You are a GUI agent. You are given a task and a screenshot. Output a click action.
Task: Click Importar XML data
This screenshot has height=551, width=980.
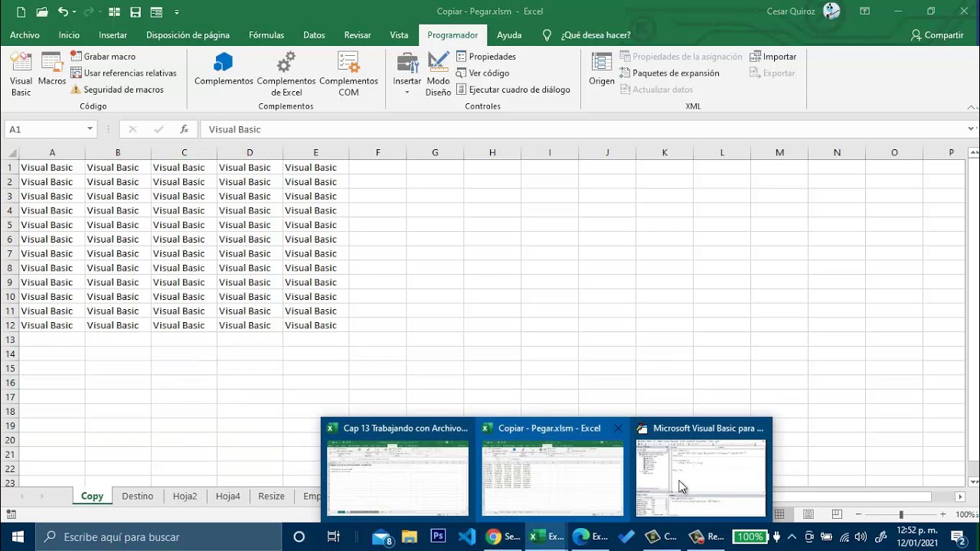[773, 57]
